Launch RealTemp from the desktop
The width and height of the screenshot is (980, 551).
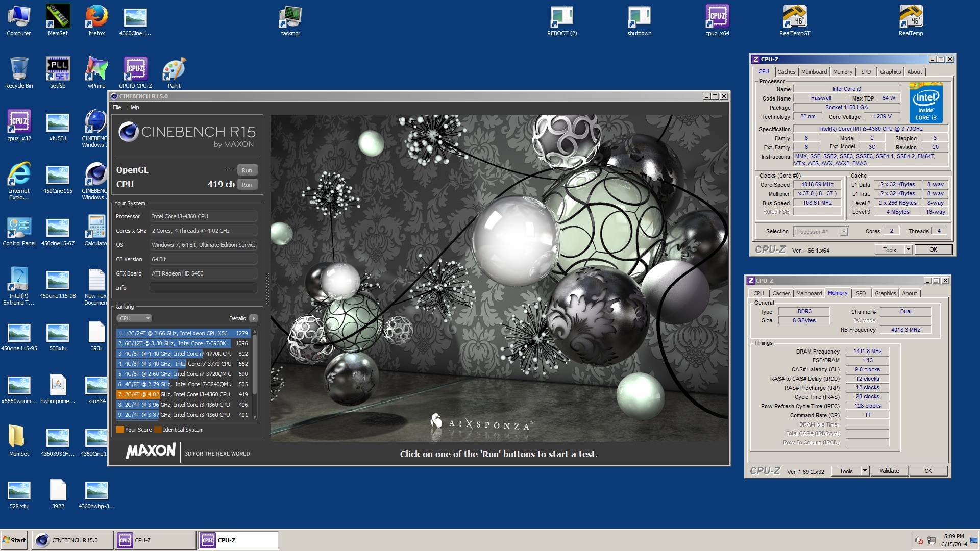tap(911, 20)
